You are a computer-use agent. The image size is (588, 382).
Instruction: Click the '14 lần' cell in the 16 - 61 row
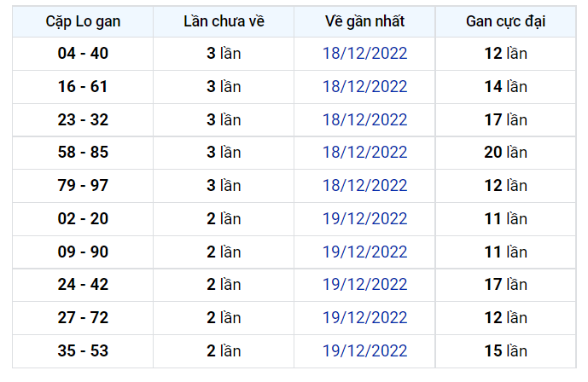pyautogui.click(x=506, y=87)
